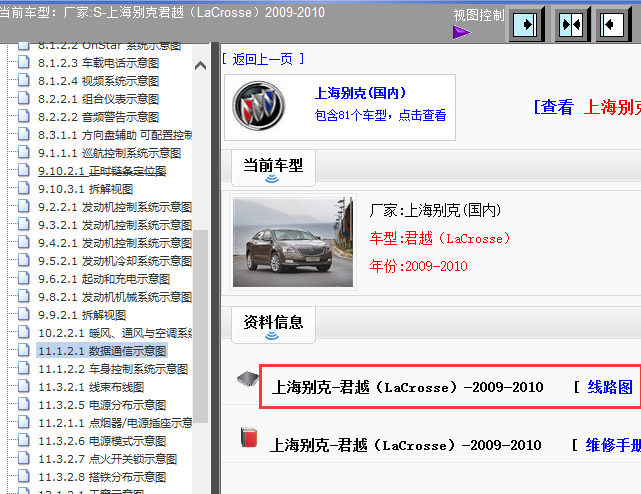Viewport: 641px width, 494px height.
Task: Select 11.3.2.6 电源模式示意图
Action: pos(102,441)
